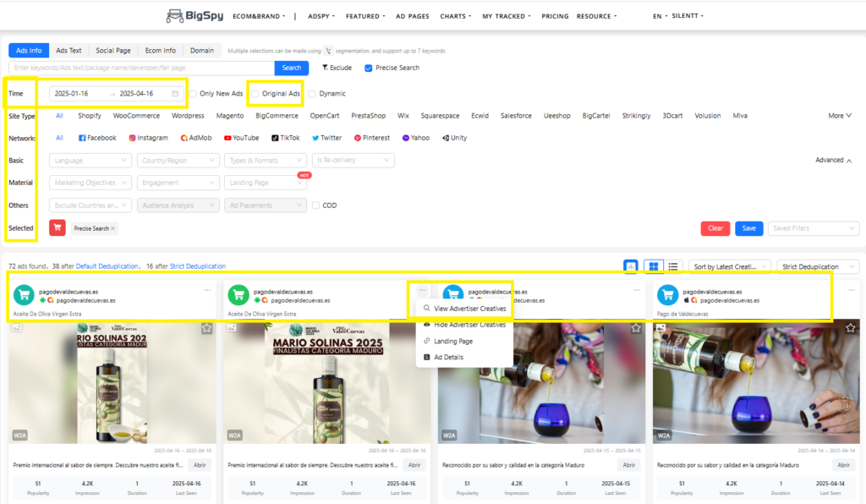The width and height of the screenshot is (866, 504).
Task: Select the Twitter network filter
Action: coord(327,138)
